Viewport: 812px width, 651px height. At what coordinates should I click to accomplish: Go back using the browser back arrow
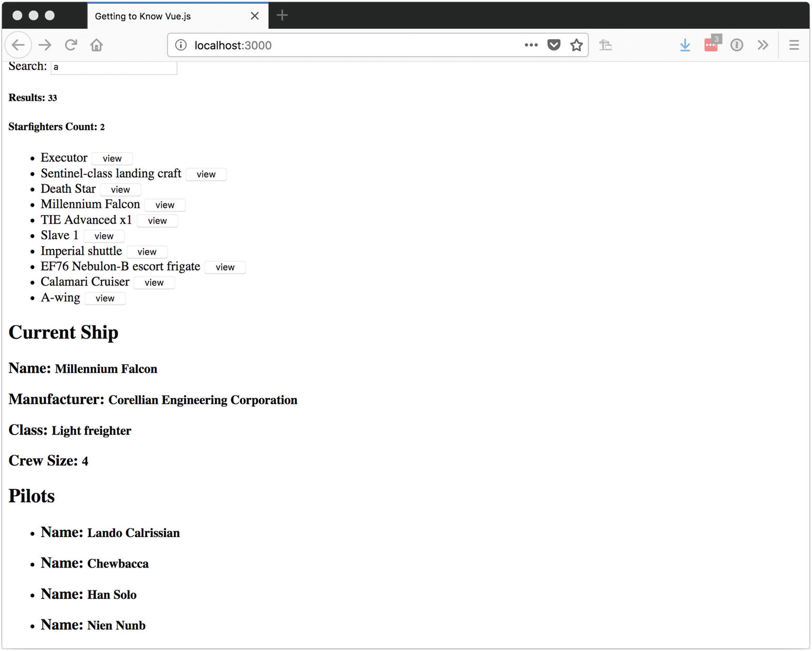tap(18, 45)
